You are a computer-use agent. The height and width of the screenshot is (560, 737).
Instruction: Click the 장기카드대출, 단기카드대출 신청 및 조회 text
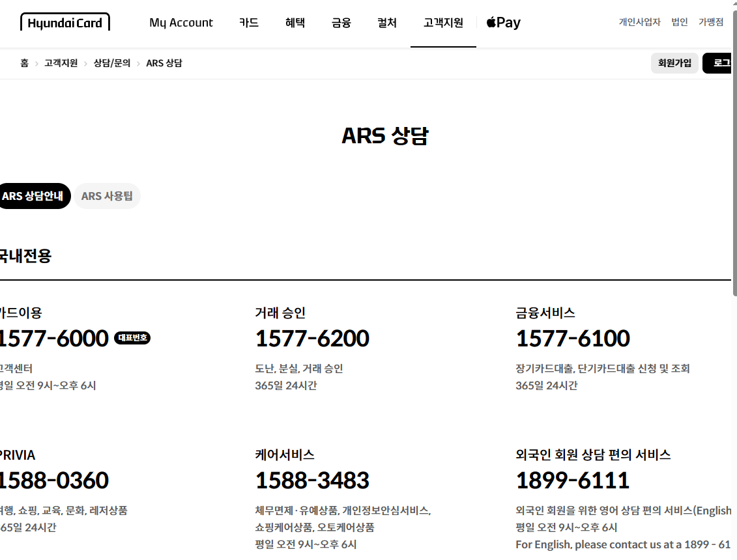point(603,369)
